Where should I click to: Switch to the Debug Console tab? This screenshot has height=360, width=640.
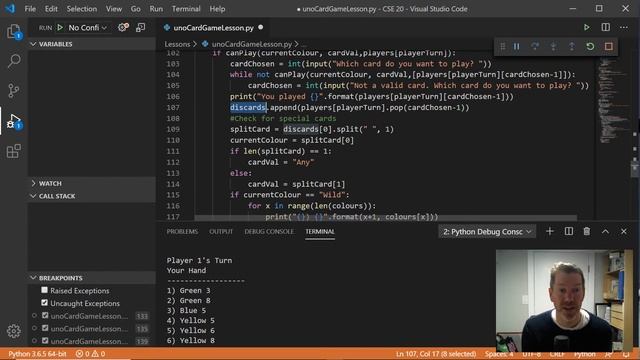tap(269, 231)
